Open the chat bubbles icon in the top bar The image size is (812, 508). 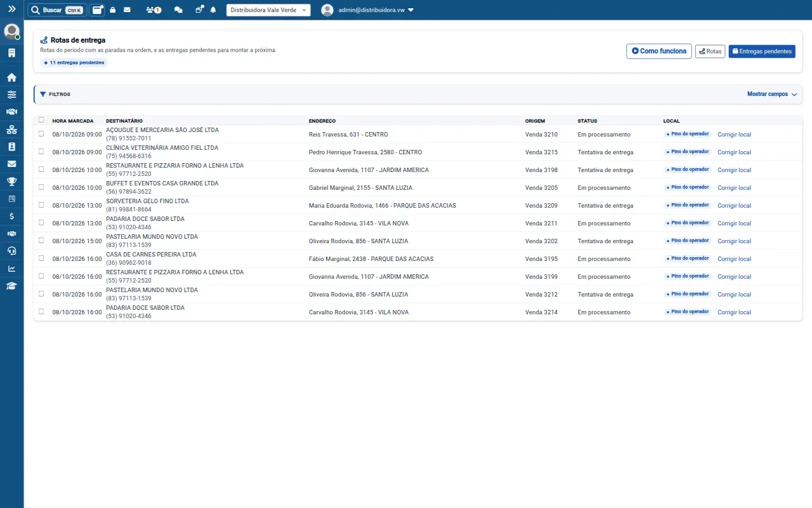[178, 10]
